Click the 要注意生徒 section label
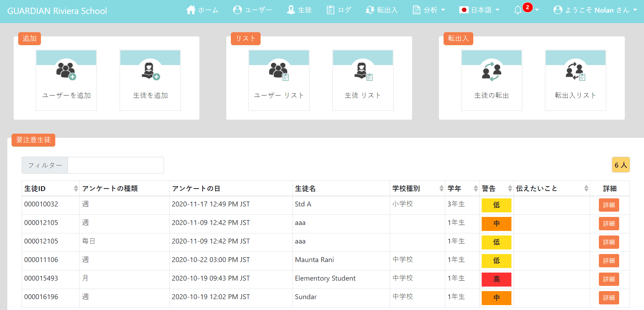 [x=33, y=140]
